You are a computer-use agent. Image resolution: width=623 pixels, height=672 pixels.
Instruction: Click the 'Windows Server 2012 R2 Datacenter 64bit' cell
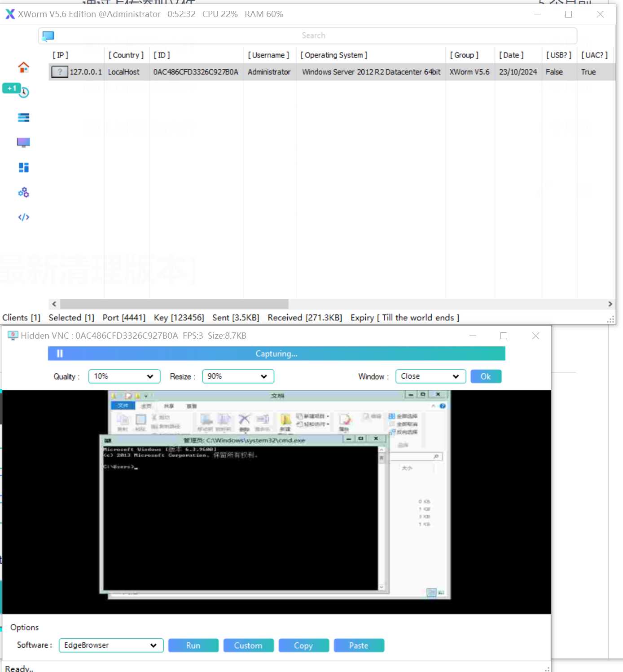pyautogui.click(x=371, y=72)
